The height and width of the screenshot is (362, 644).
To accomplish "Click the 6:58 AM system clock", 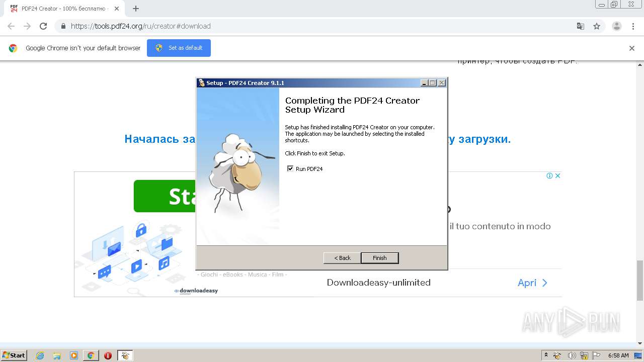I will coord(618,355).
